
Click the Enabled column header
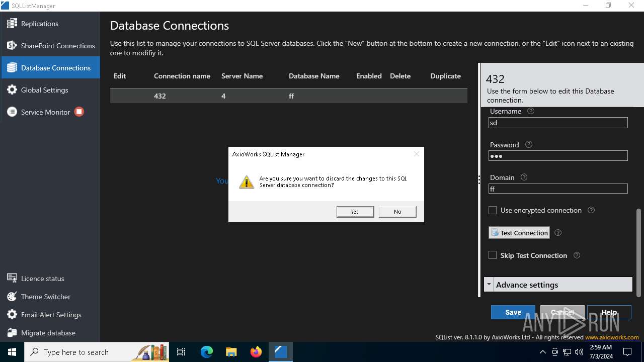[369, 76]
